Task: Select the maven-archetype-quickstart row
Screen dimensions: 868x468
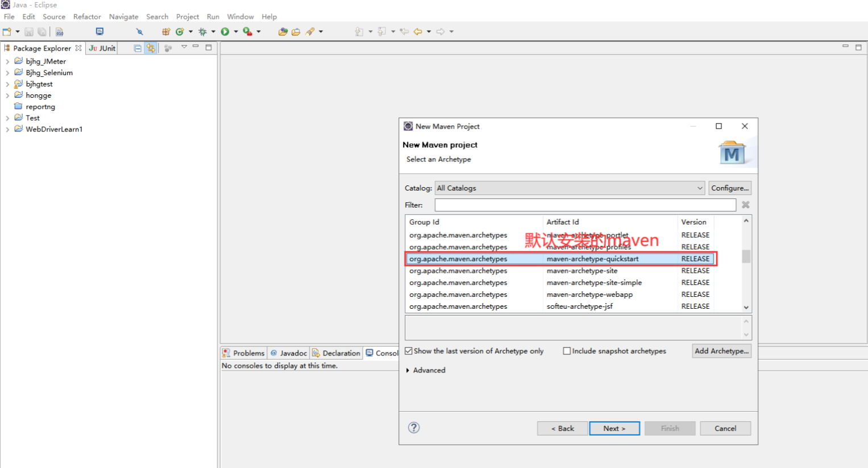Action: coord(560,259)
